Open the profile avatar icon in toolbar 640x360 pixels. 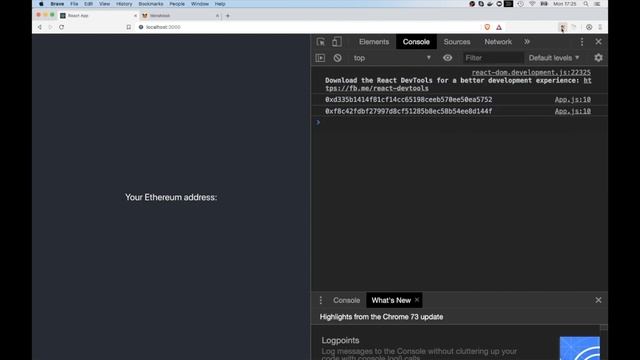pos(589,27)
